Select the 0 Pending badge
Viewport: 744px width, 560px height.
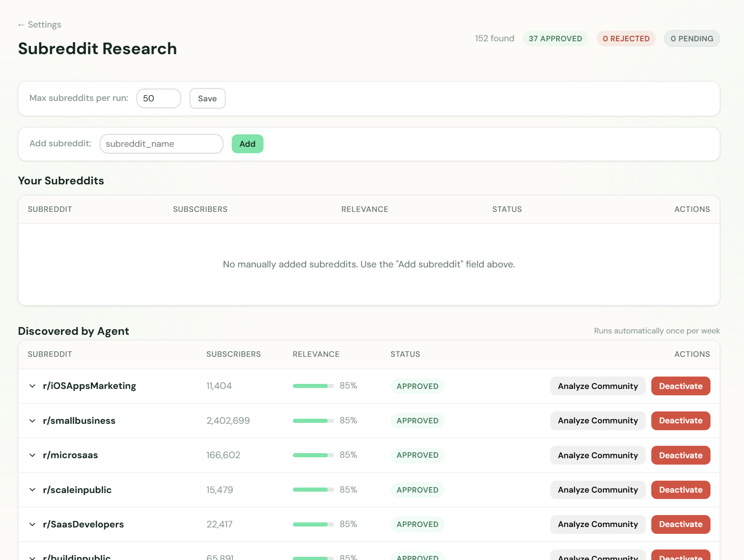click(x=691, y=39)
